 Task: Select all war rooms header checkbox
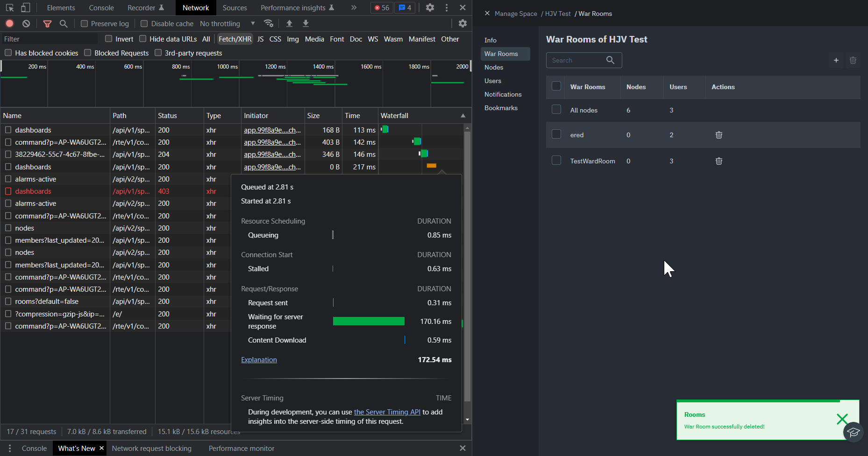click(556, 86)
